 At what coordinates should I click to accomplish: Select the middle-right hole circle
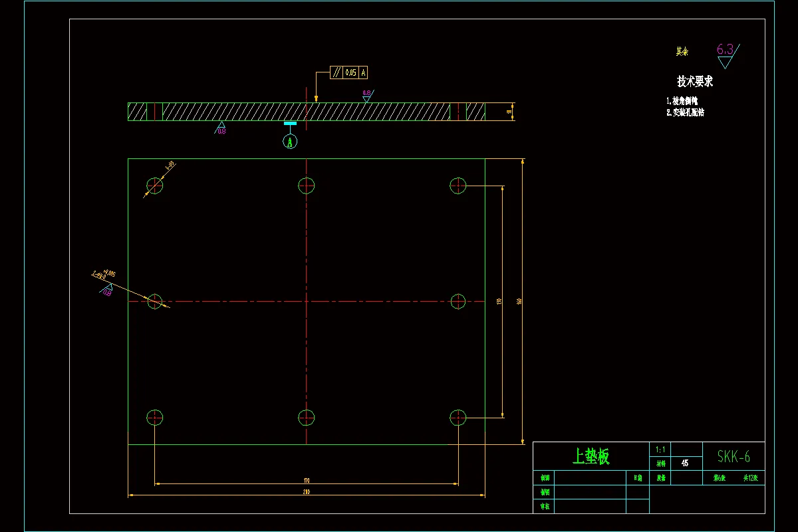pyautogui.click(x=458, y=301)
